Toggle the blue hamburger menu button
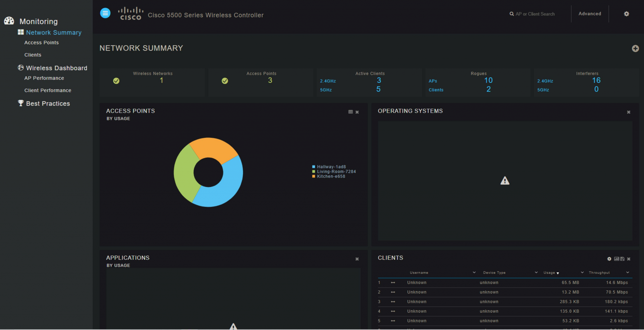644x330 pixels. 105,13
